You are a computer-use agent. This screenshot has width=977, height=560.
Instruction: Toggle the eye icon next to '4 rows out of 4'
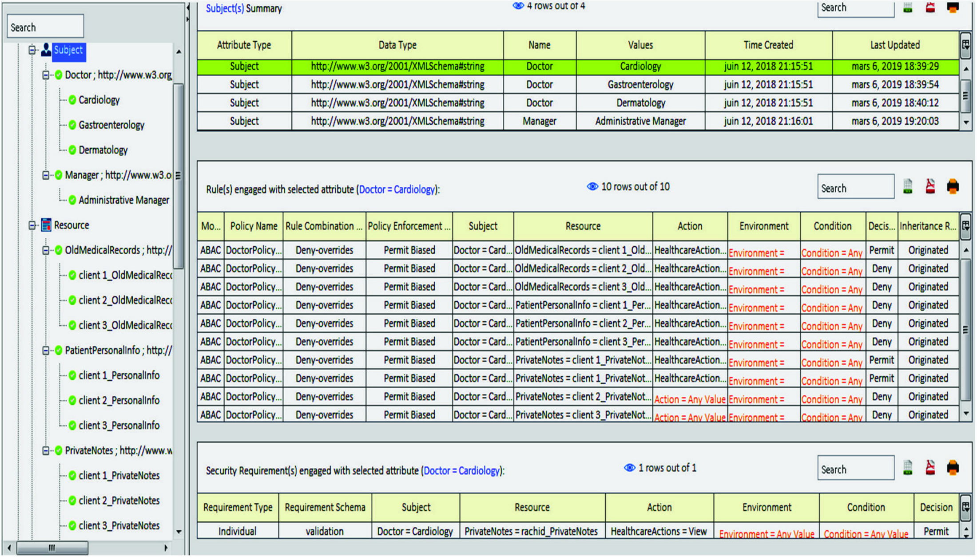518,6
